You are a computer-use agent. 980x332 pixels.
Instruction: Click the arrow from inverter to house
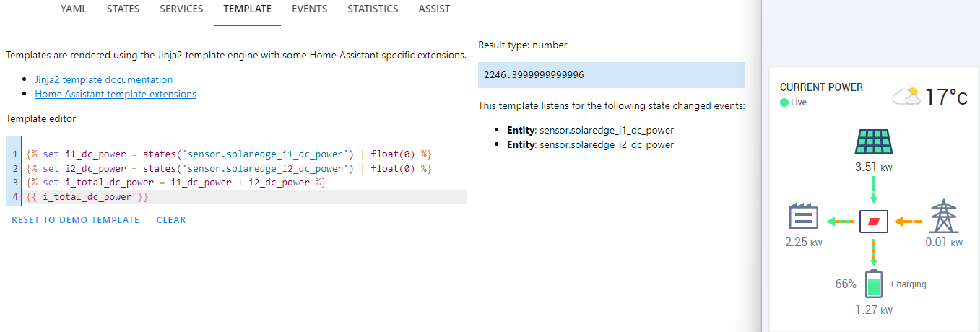pos(839,221)
